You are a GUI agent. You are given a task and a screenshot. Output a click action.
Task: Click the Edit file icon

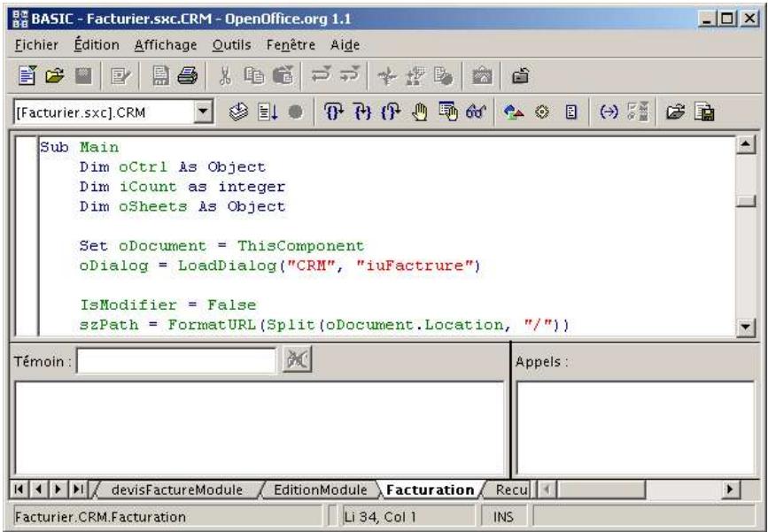click(120, 76)
